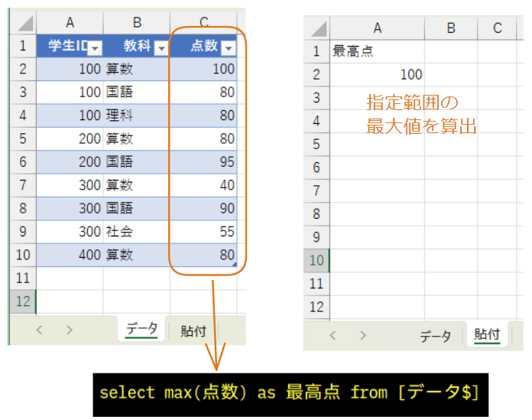Select 社会 cell in row 9
The height and width of the screenshot is (420, 532).
coord(136,232)
